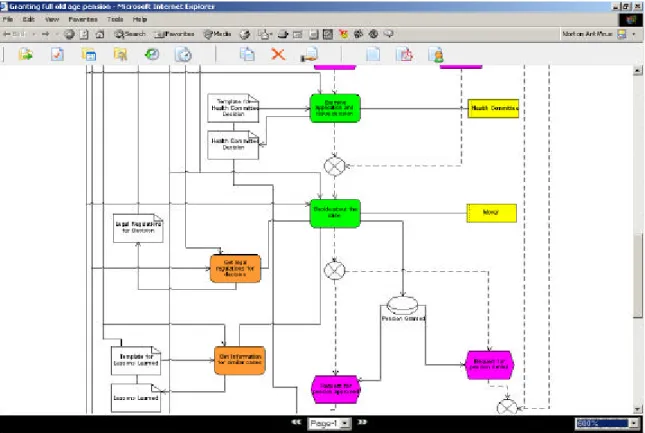Click the document with red arrow icon
This screenshot has width=645, height=433.
pos(404,54)
